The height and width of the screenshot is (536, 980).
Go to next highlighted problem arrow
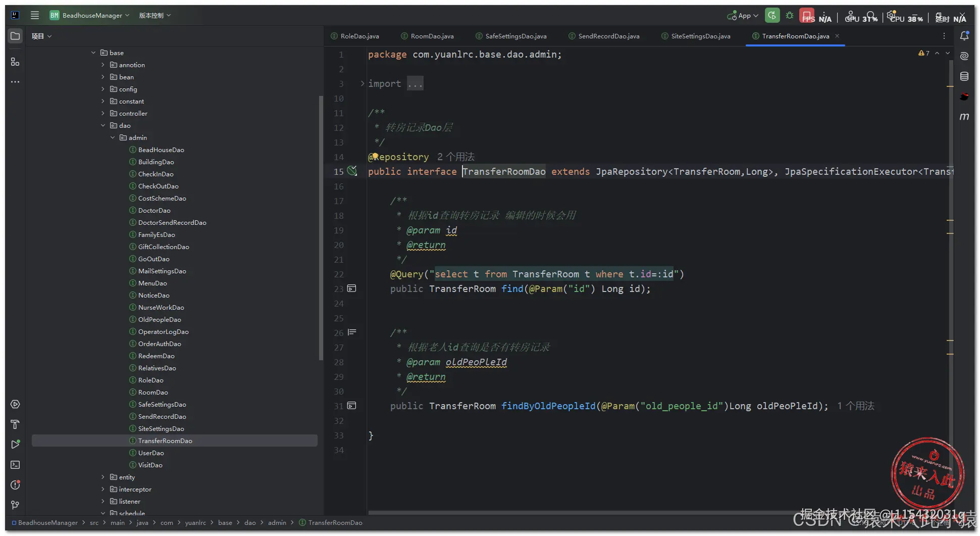[948, 53]
